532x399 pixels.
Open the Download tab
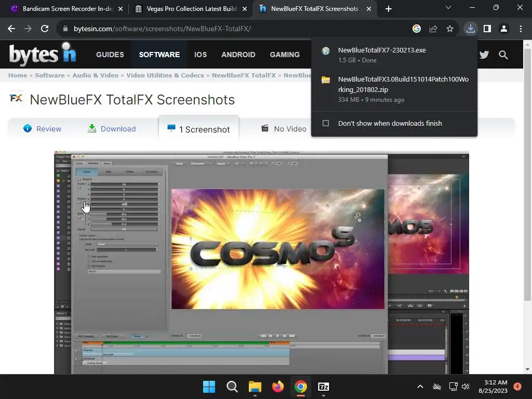click(112, 129)
